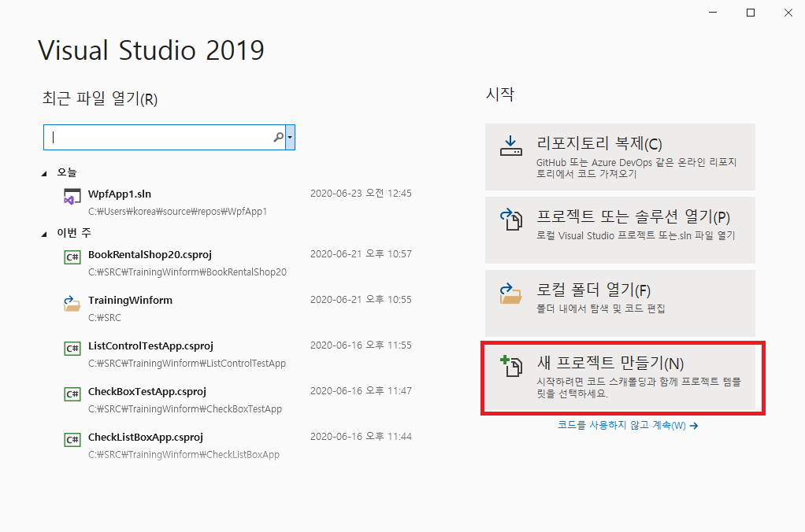Click the arrow icon after 계속(W) link
805x532 pixels.
coord(694,426)
